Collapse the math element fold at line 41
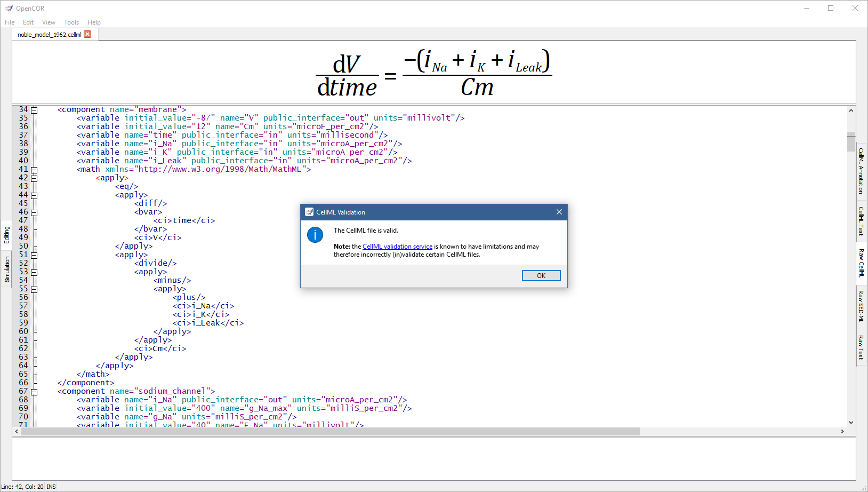Screen dimensions: 868x492 click(x=34, y=170)
